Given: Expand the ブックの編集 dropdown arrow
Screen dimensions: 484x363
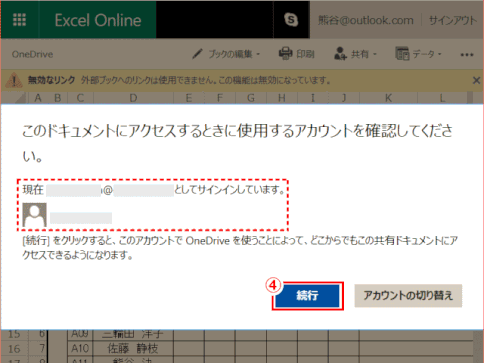Looking at the screenshot, I should coord(258,54).
